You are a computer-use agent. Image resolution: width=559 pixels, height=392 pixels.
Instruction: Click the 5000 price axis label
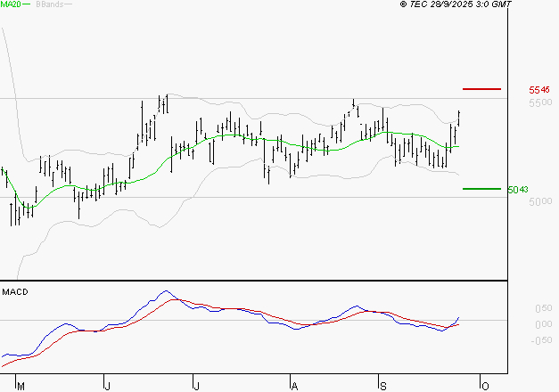click(x=540, y=201)
